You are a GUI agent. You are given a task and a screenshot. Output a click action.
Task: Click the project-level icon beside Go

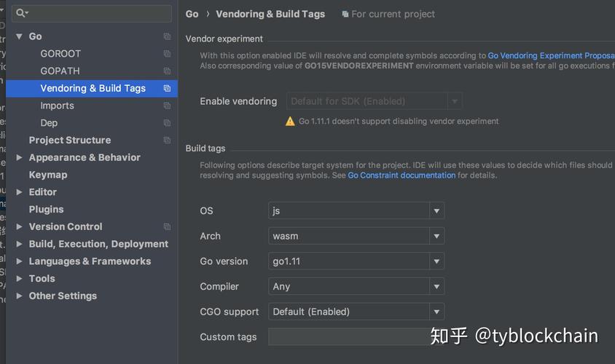click(x=167, y=36)
